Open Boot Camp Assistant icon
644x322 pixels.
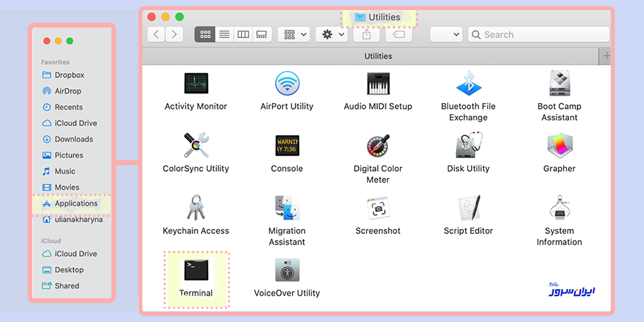pyautogui.click(x=559, y=84)
